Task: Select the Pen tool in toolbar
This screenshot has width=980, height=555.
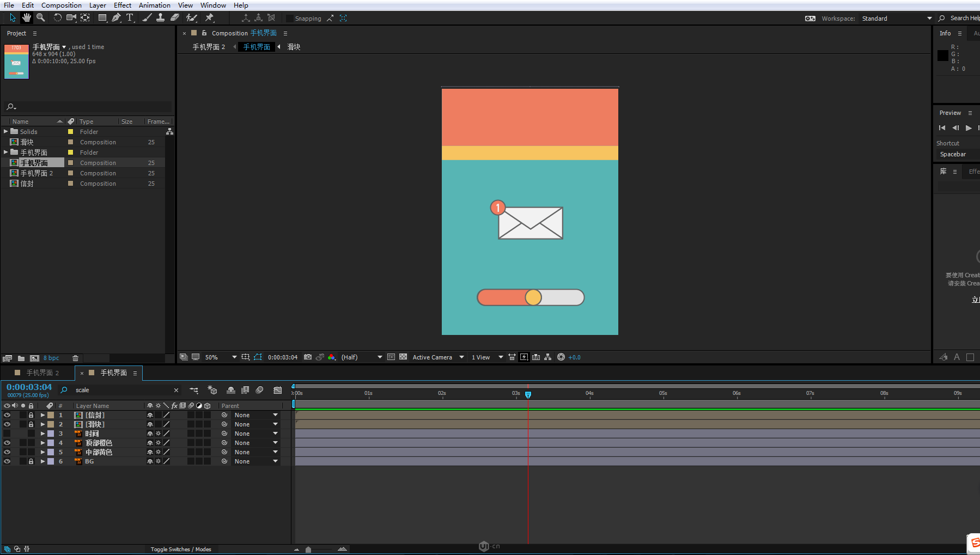Action: coord(116,18)
